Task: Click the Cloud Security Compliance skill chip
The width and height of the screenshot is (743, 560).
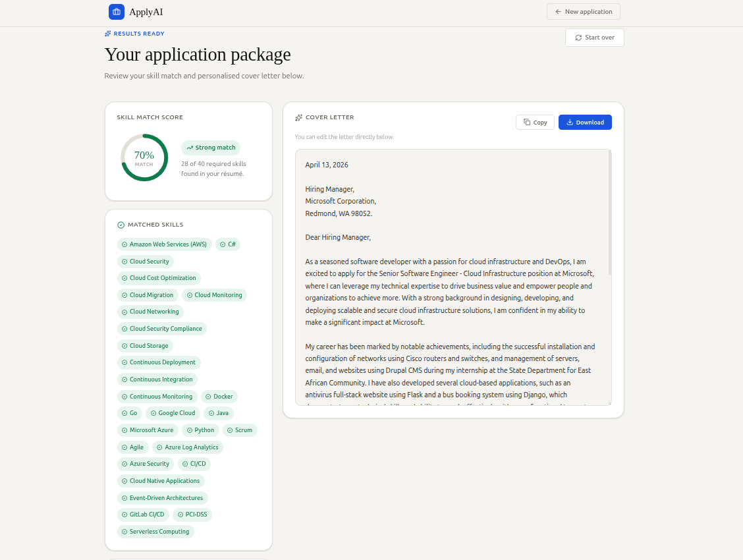Action: 161,329
